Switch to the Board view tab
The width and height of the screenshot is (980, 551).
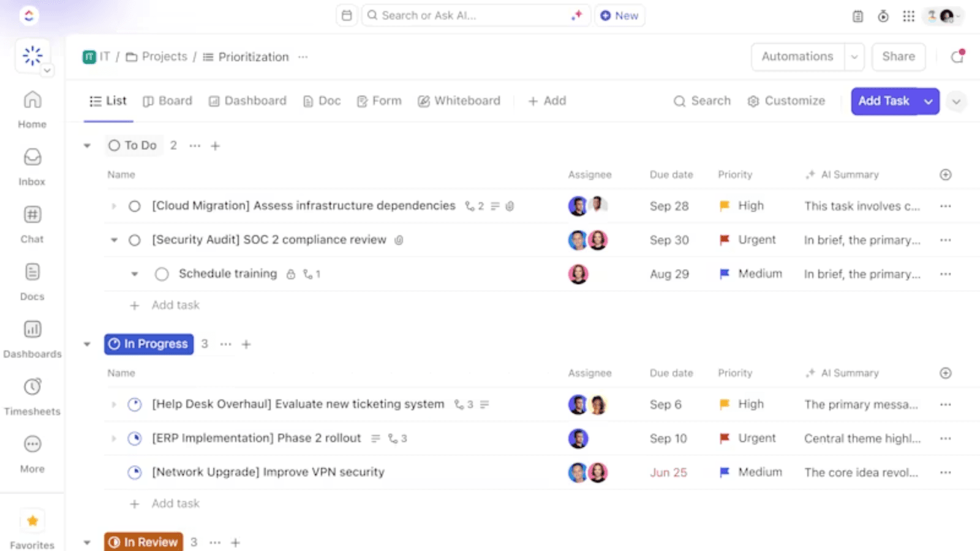[x=167, y=101]
